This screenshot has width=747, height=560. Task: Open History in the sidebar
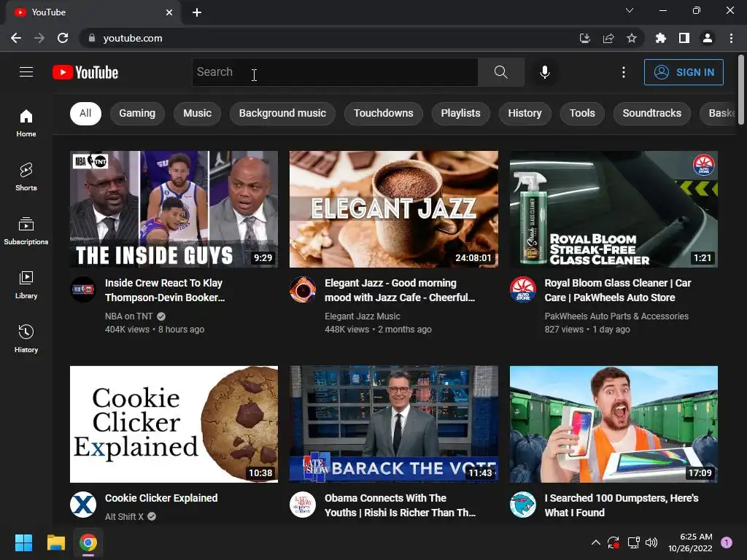click(26, 338)
